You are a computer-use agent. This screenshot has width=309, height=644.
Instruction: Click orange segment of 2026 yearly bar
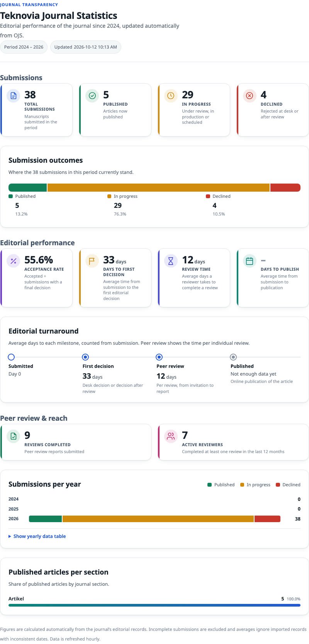coord(158,519)
